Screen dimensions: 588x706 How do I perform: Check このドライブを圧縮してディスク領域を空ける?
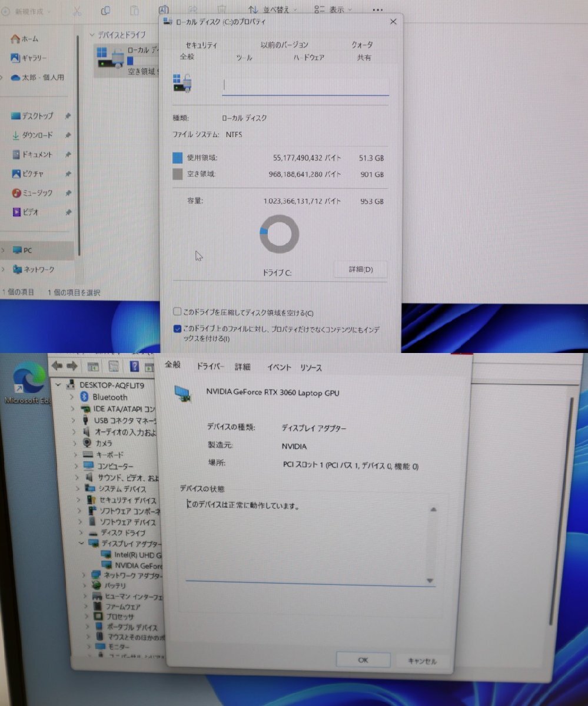[x=177, y=312]
